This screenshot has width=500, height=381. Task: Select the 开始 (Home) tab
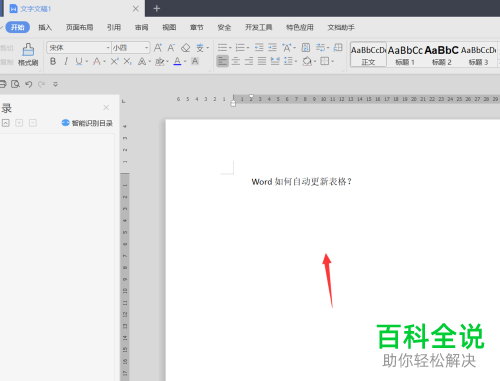pos(18,27)
